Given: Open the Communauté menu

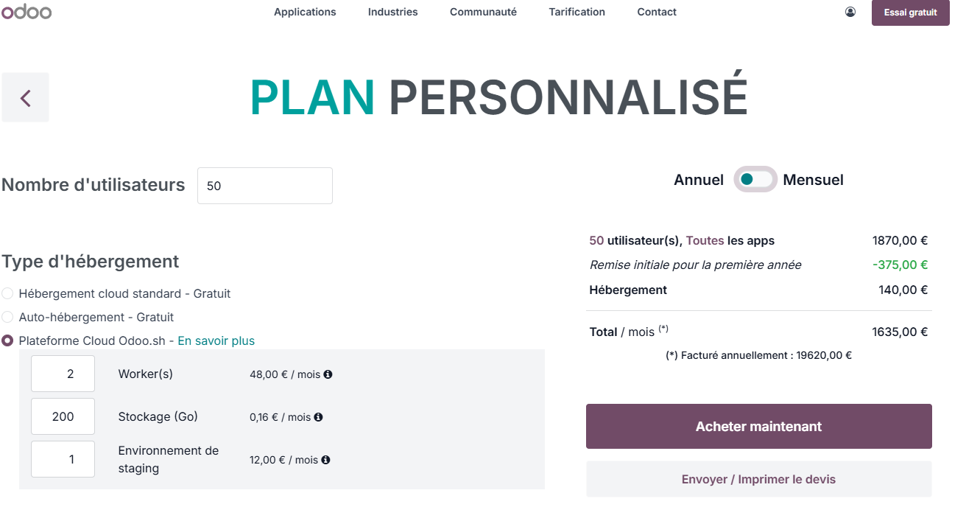Looking at the screenshot, I should click(x=483, y=12).
